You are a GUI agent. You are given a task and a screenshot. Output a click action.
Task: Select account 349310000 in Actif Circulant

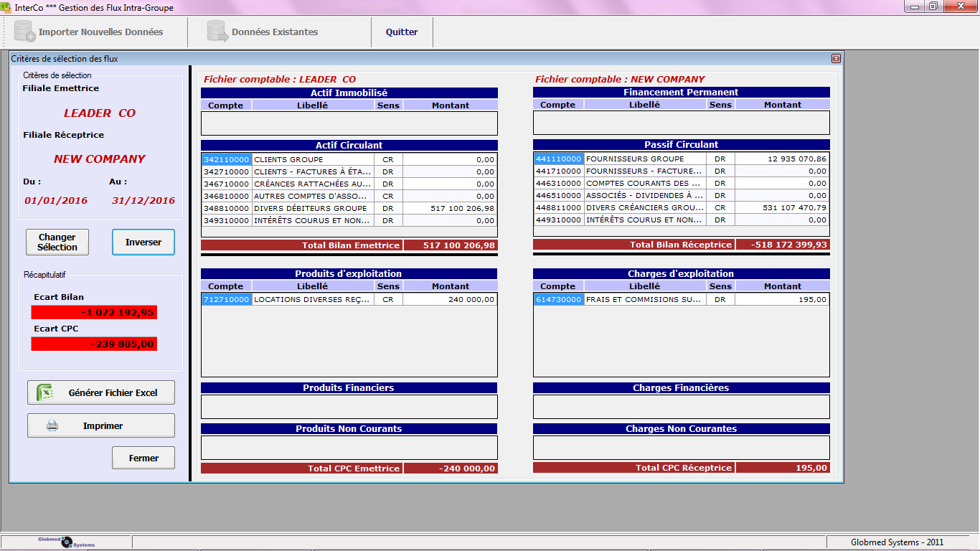coord(349,220)
